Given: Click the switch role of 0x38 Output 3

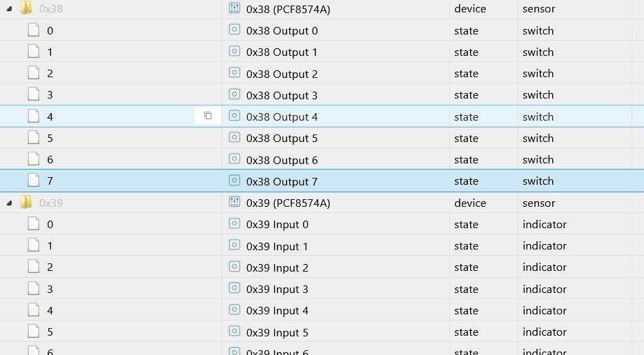Looking at the screenshot, I should (538, 94).
